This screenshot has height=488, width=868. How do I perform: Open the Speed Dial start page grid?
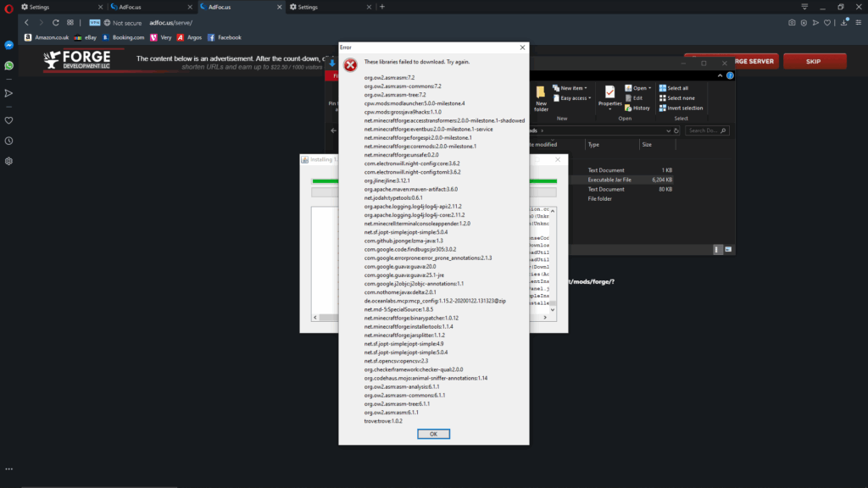point(70,23)
